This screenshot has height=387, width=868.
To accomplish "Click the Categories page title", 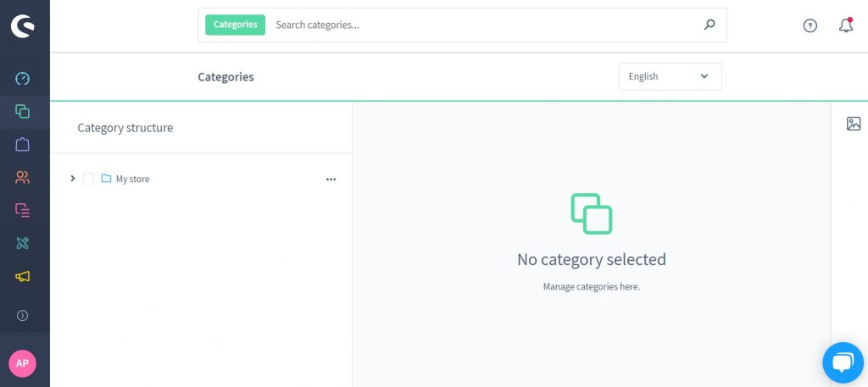I will 225,77.
